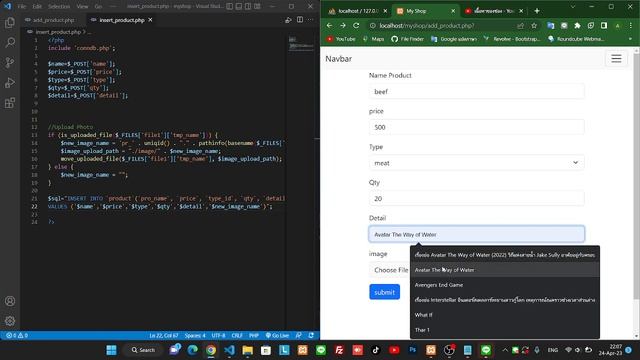
Task: Click the Choose File button
Action: (391, 270)
